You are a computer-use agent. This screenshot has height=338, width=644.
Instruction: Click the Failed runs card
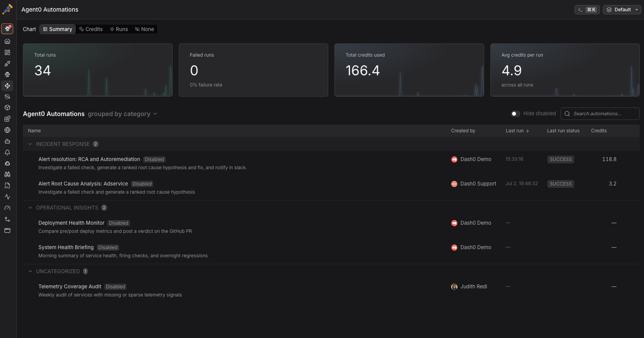pos(253,70)
